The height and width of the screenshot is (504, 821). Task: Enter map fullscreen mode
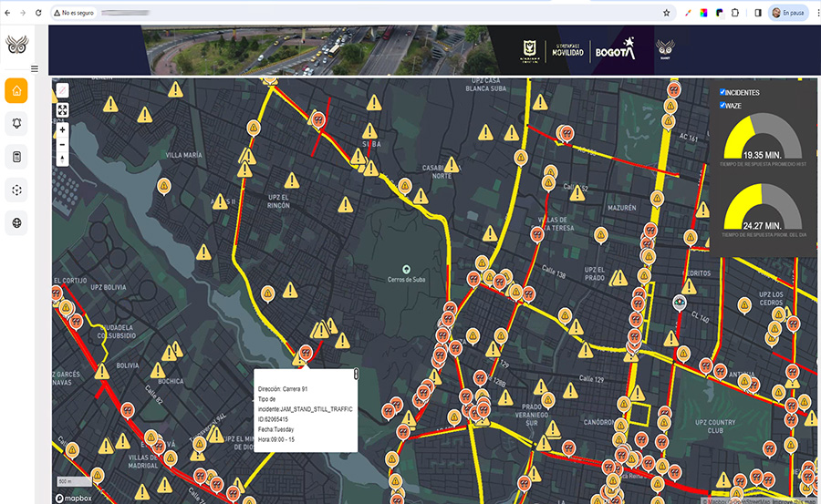pyautogui.click(x=62, y=110)
